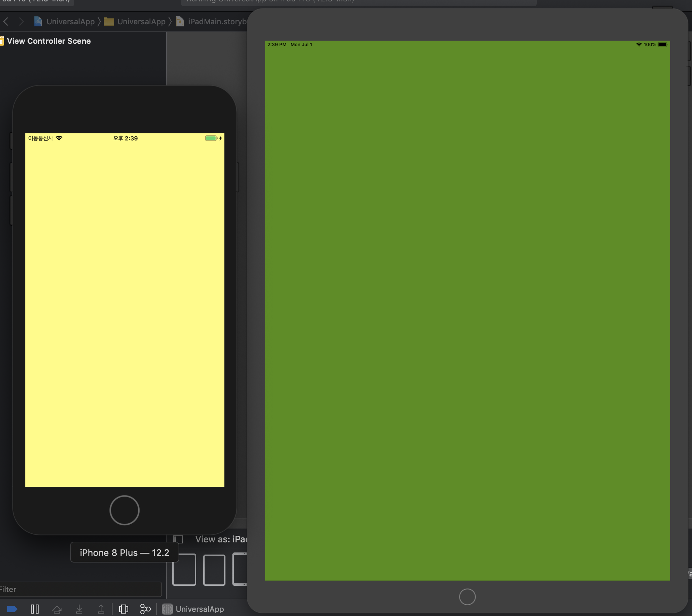Image resolution: width=692 pixels, height=616 pixels.
Task: Select second iPad device thumbnail
Action: (x=214, y=569)
